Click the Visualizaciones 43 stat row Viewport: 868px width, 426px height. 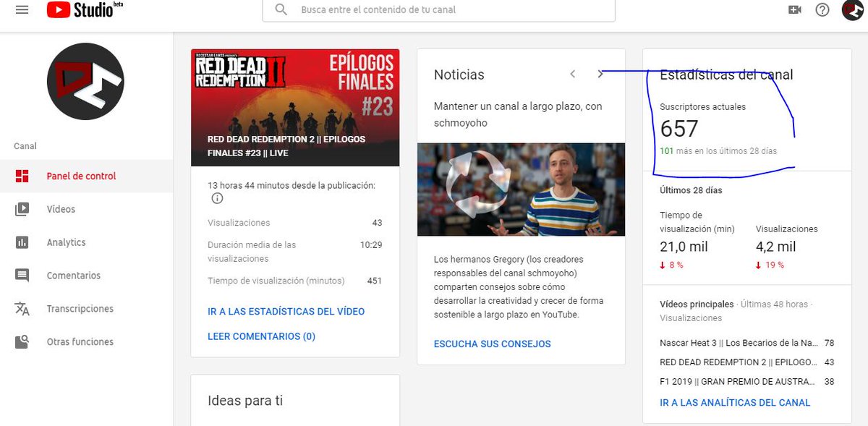pos(295,223)
